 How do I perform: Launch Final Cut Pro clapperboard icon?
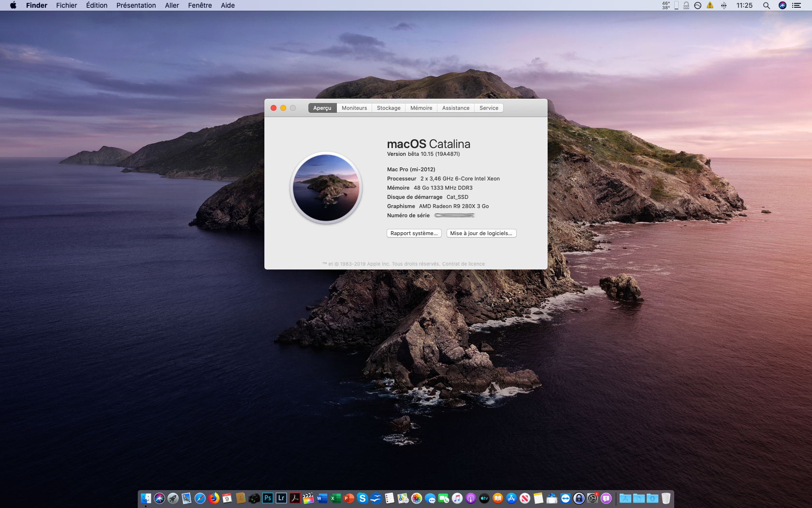pos(308,498)
